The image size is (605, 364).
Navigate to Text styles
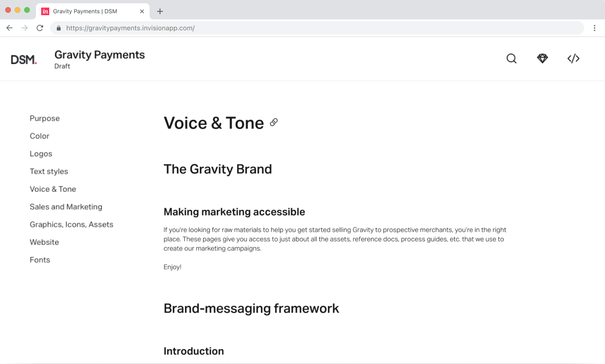coord(49,171)
